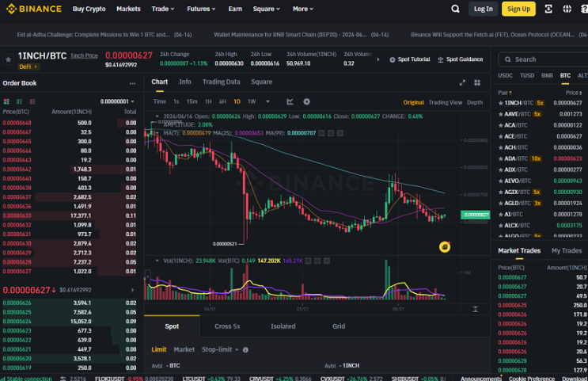This screenshot has height=381, width=588.
Task: Click the Spot Guidance icon
Action: (441, 59)
